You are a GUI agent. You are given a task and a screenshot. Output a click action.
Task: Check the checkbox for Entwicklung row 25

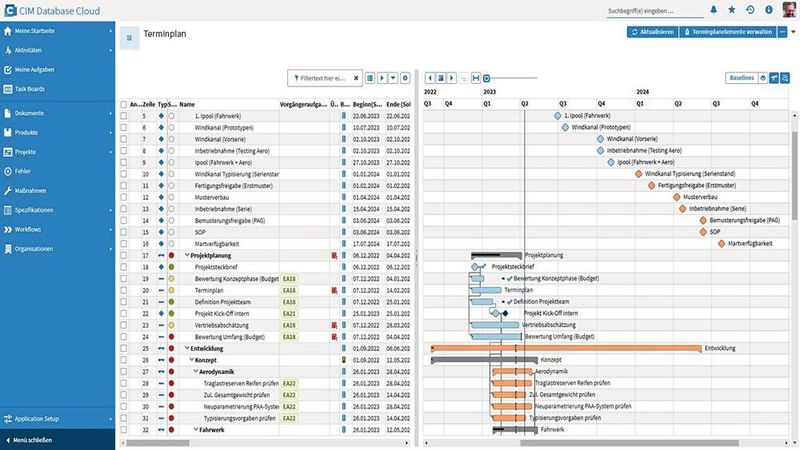tap(123, 348)
